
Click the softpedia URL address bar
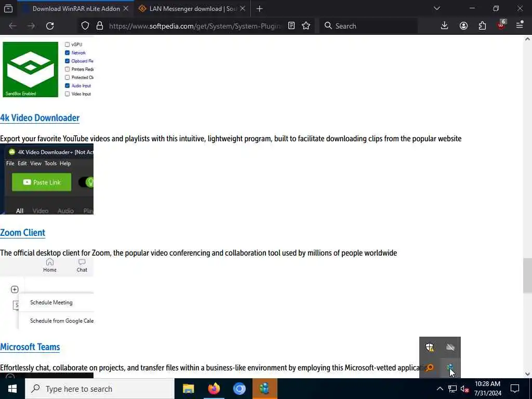click(x=195, y=26)
